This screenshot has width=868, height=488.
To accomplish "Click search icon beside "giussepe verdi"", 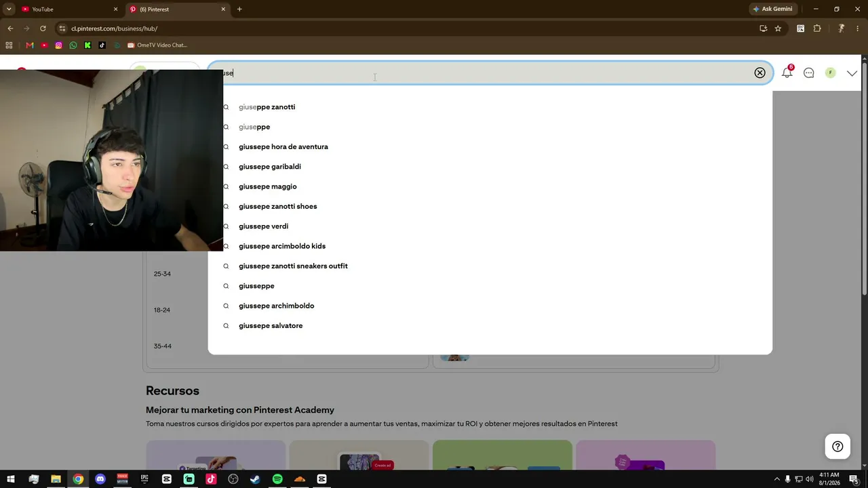I will (226, 226).
